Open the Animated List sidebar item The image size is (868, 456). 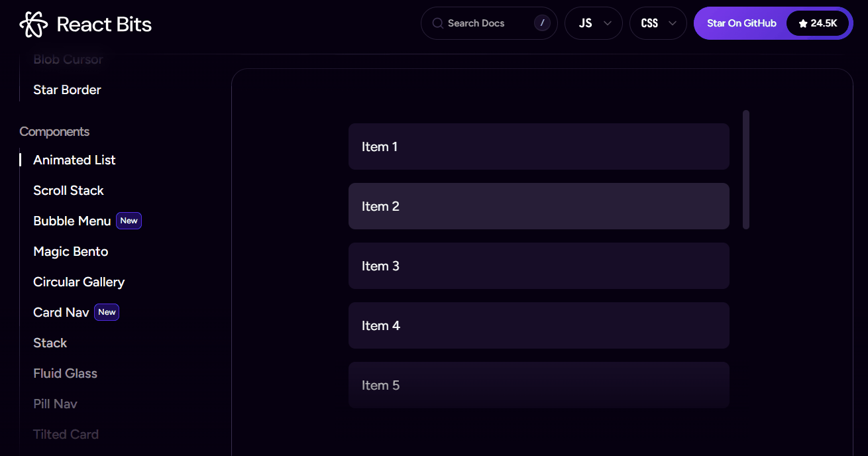click(x=74, y=160)
